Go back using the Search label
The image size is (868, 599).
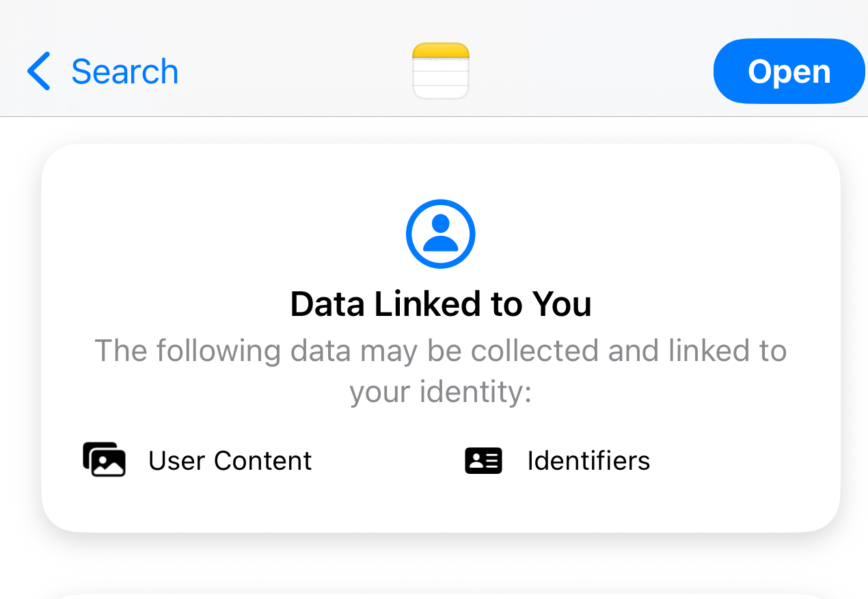[124, 71]
